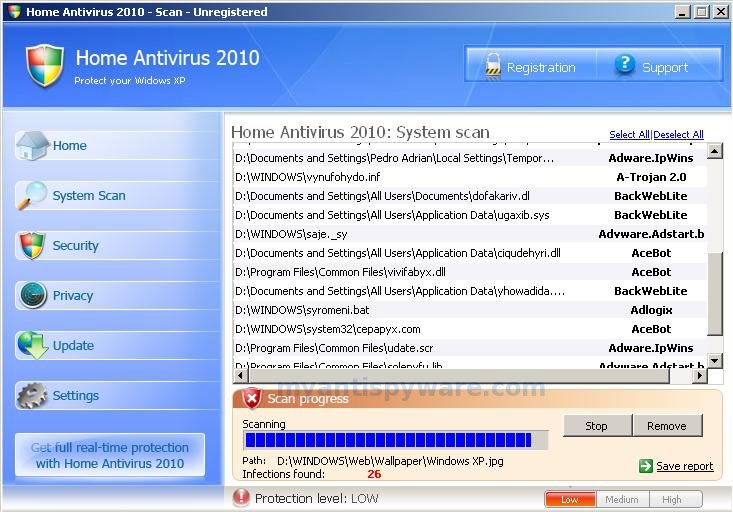Minimize the Home Antivirus 2010 window
The width and height of the screenshot is (733, 512).
coord(683,12)
